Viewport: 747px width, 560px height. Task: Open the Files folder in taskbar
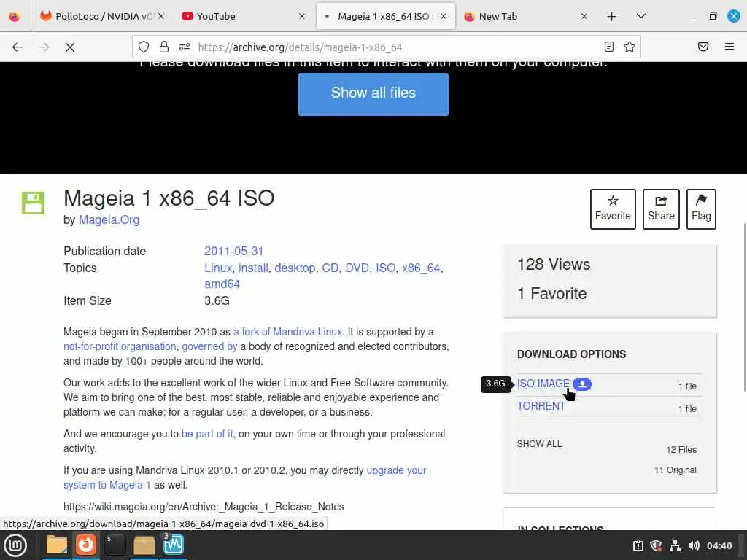[x=56, y=545]
